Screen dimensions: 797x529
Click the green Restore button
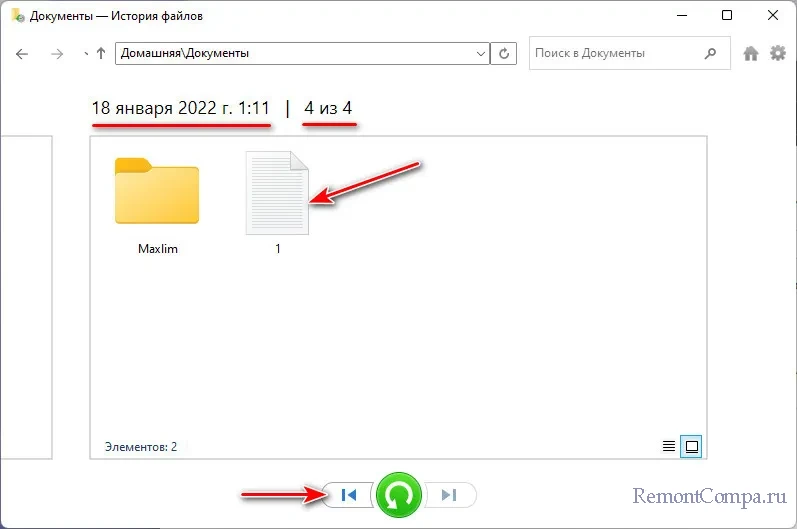pos(398,494)
